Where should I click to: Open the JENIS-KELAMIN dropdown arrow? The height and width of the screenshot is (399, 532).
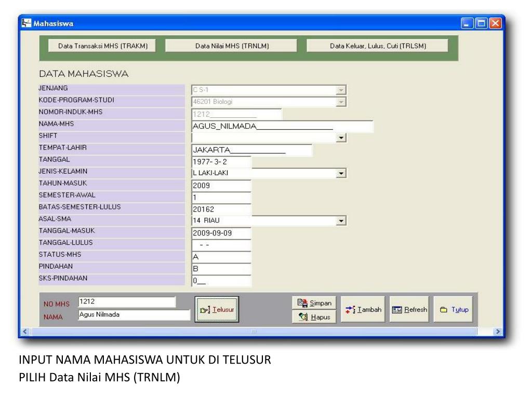click(x=341, y=173)
